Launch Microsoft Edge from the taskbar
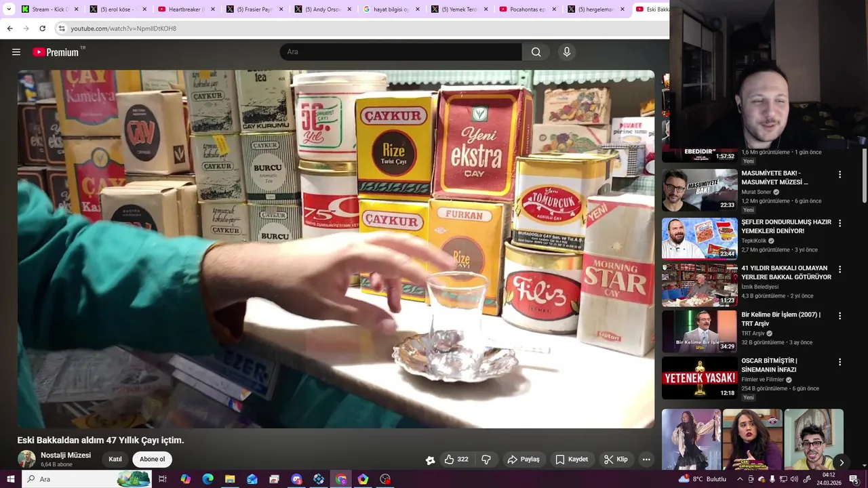 208,479
